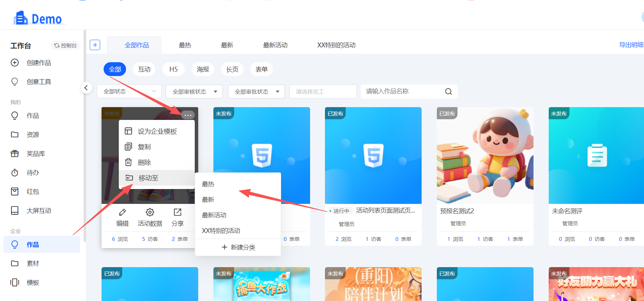Viewport: 644px width, 301px height.
Task: Collapse the sidebar with the arrow button
Action: [x=86, y=88]
